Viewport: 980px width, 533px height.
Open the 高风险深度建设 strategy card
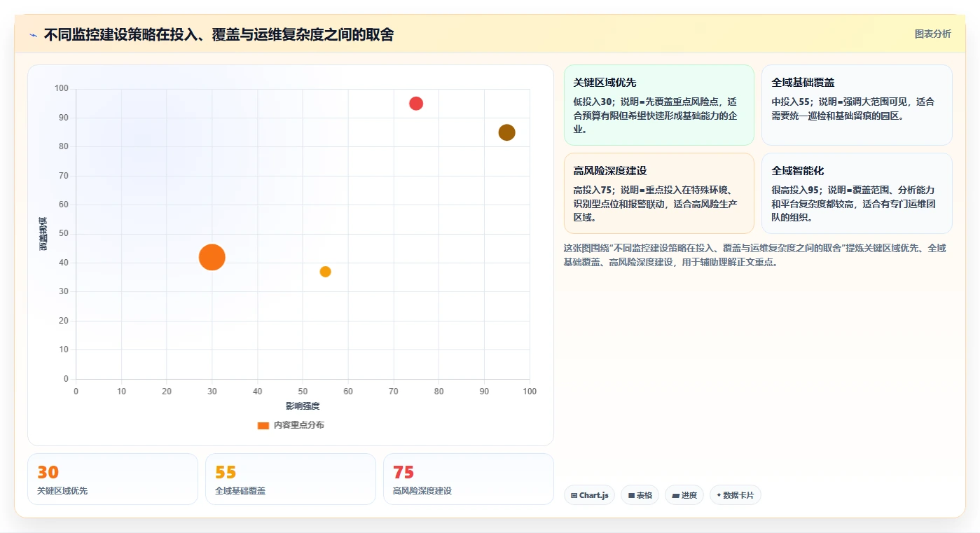pos(658,193)
